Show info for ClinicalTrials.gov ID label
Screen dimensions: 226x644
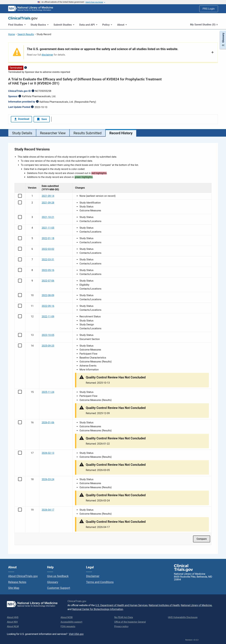[x=33, y=91]
